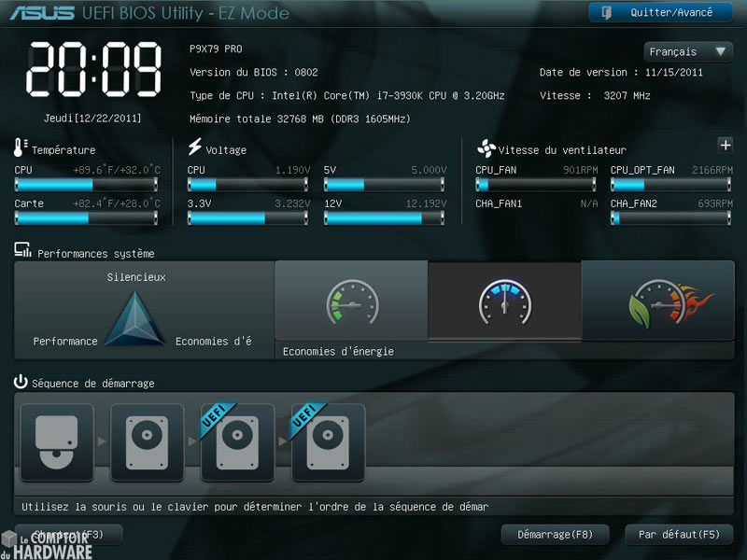
Task: Select the middle Normal gauge icon
Action: [x=504, y=301]
